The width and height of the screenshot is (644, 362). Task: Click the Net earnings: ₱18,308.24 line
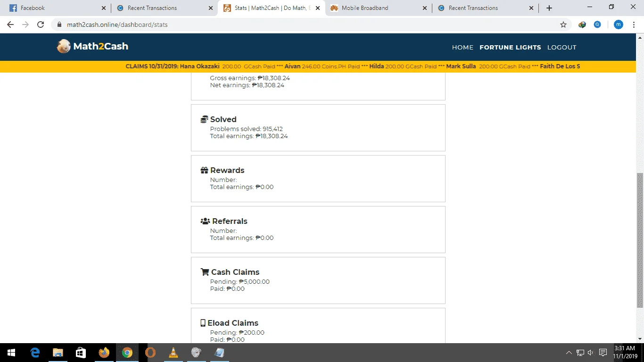247,85
